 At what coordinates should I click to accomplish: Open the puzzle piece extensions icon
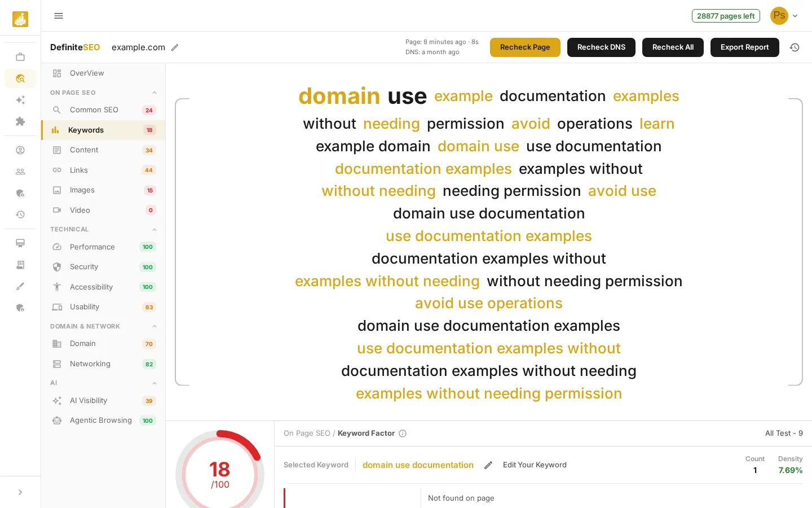click(x=20, y=121)
